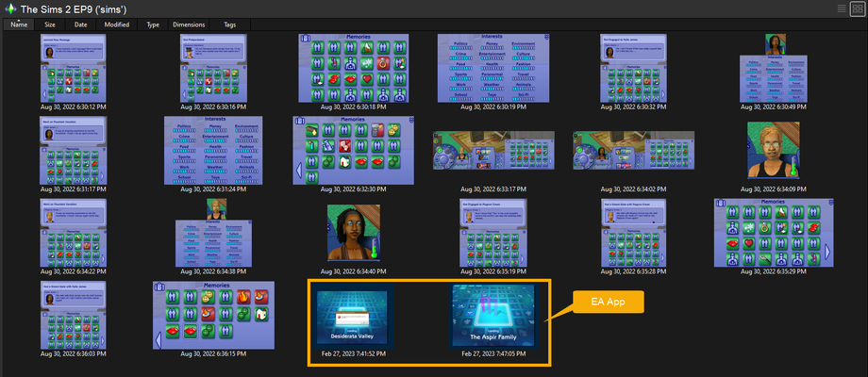Select the female Sim portrait from 6:34:40 PM
The height and width of the screenshot is (377, 868).
(354, 232)
